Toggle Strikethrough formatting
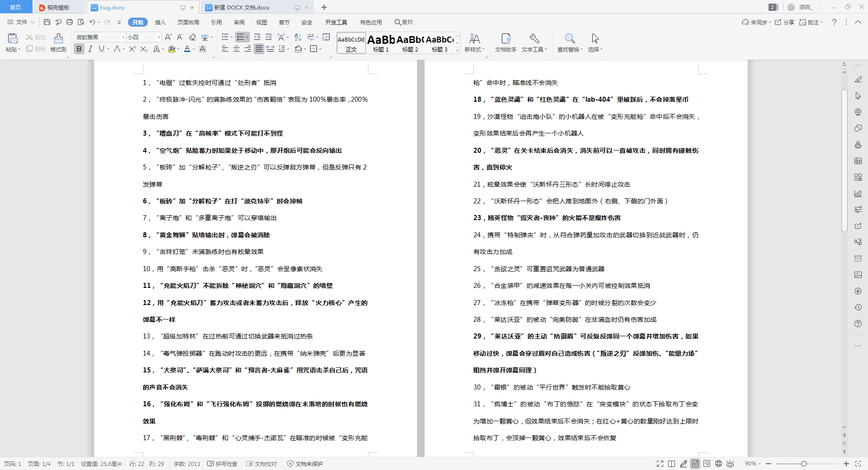Screen dimensions: 868x470 tap(118, 49)
